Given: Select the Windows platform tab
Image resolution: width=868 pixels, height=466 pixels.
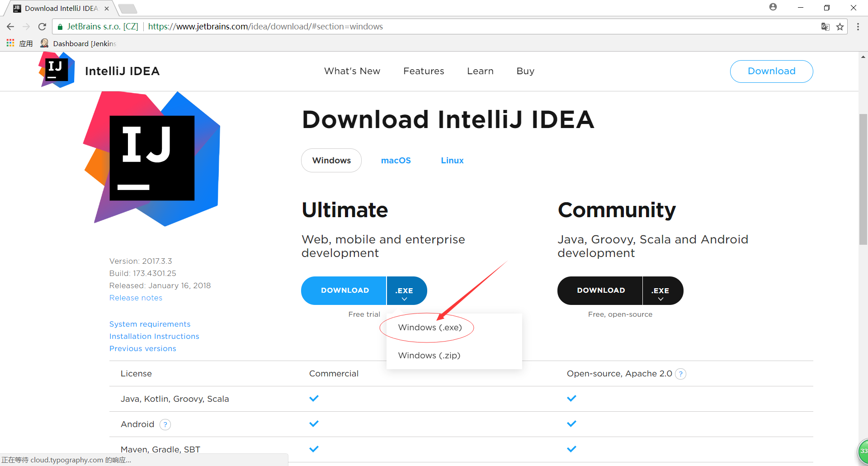Looking at the screenshot, I should pos(331,161).
